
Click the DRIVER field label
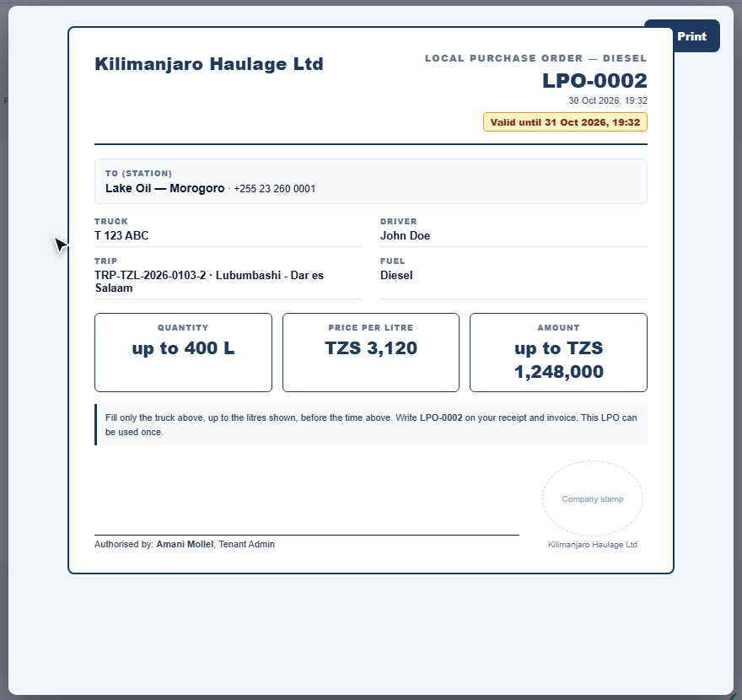(399, 222)
